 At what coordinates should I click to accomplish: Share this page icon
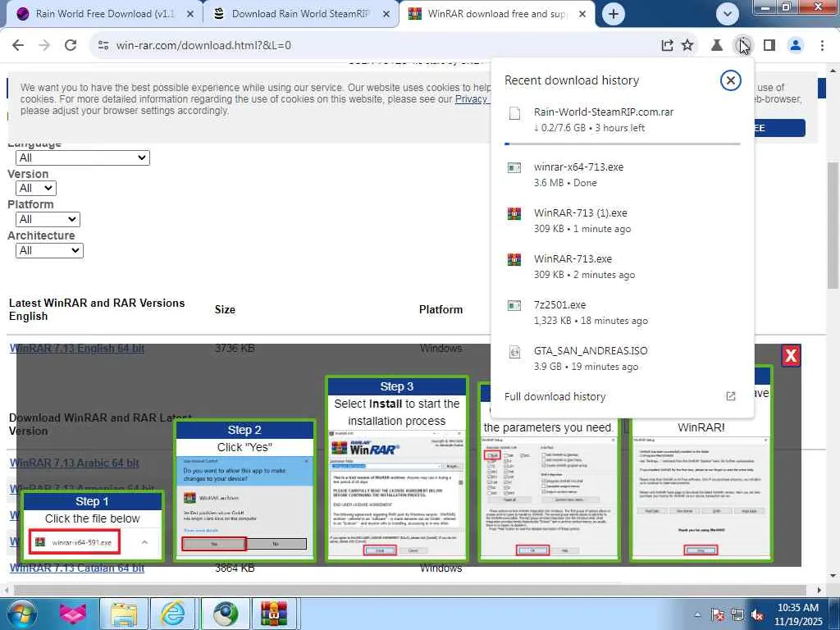(667, 46)
